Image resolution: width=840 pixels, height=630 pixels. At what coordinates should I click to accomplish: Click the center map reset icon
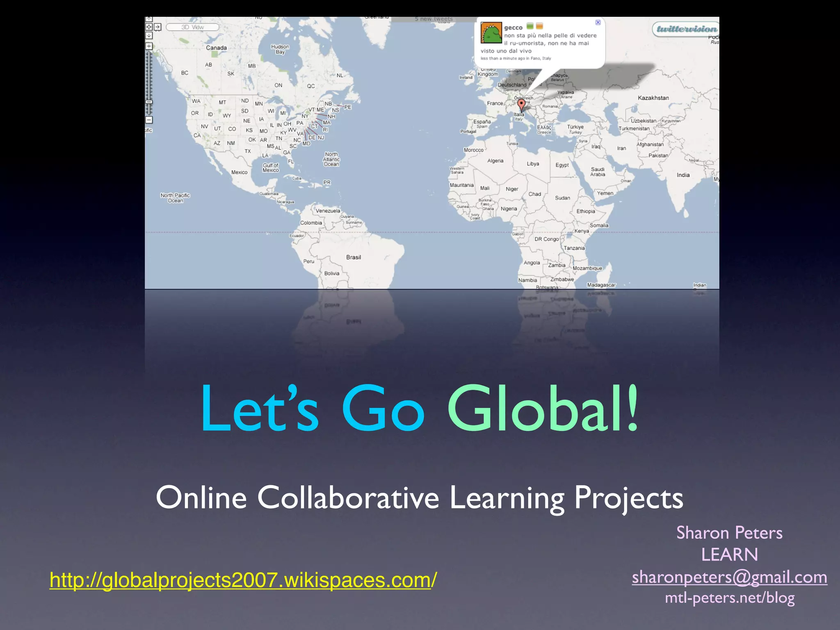149,27
